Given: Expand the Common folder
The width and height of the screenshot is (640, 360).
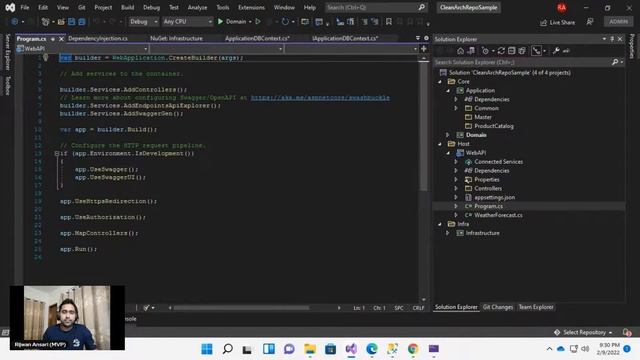Looking at the screenshot, I should (456, 108).
